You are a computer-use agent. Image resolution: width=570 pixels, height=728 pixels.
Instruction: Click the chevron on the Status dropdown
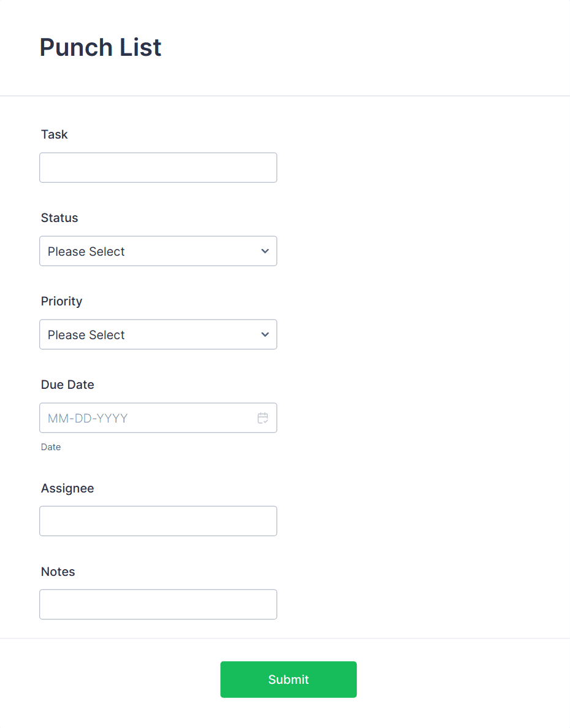point(265,251)
